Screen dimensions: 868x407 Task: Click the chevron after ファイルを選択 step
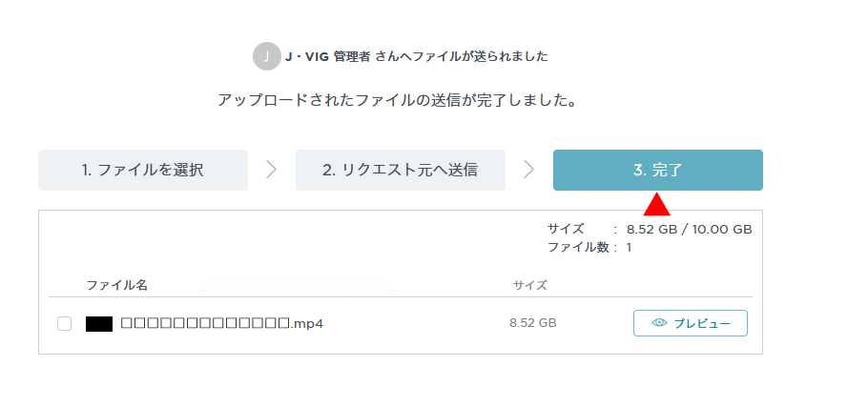click(x=271, y=170)
